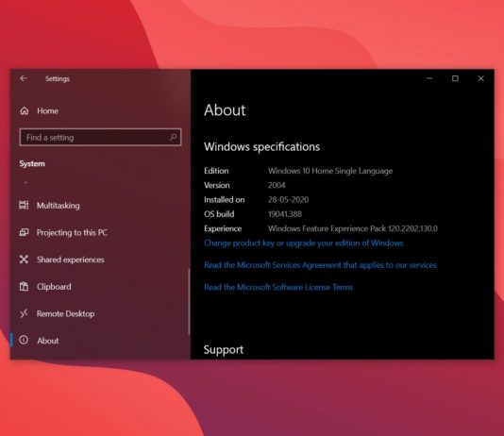The width and height of the screenshot is (504, 436).
Task: Maximize the Settings window
Action: [x=455, y=78]
